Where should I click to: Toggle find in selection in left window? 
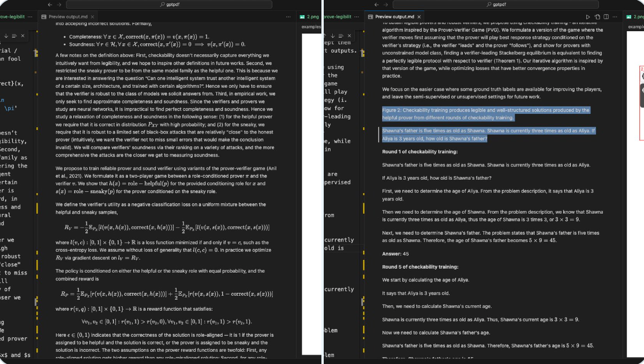(x=14, y=36)
